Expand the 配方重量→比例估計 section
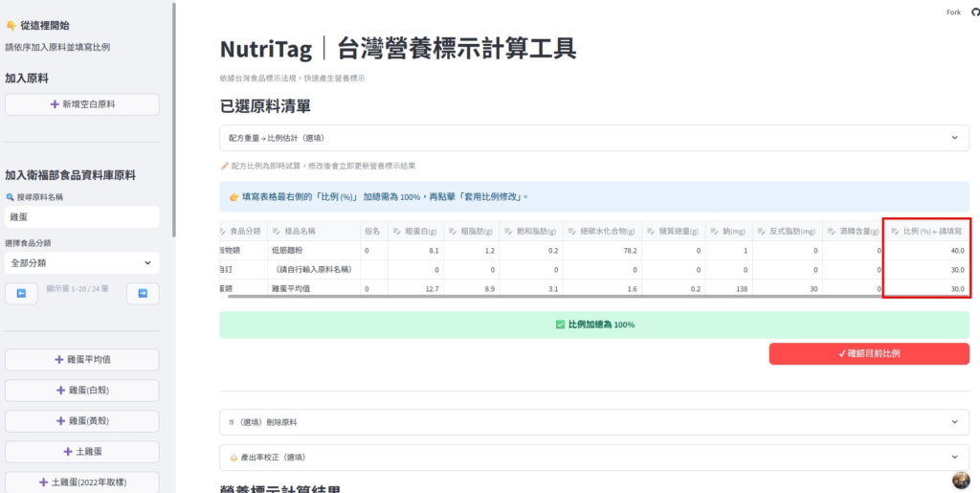 coord(594,138)
